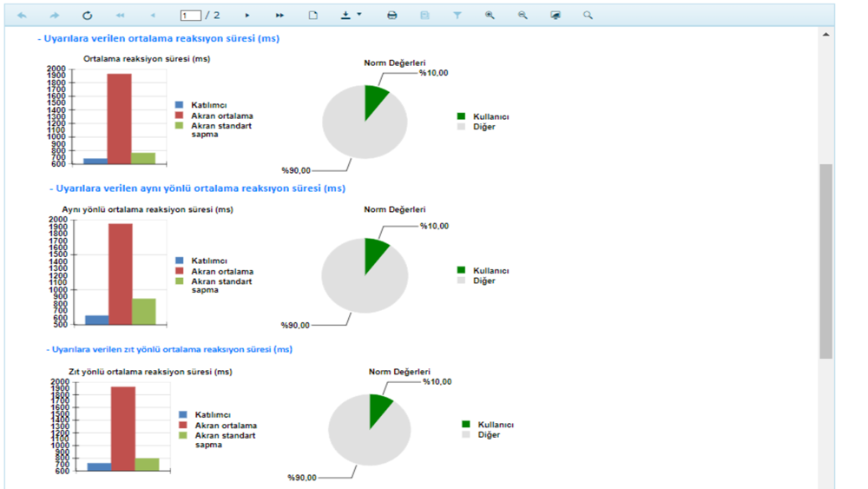Click the navigate back arrow icon

(22, 16)
